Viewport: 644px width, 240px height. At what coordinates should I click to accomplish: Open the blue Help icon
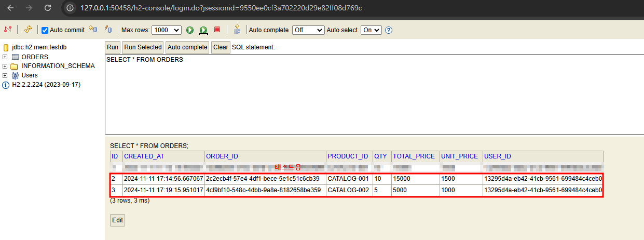tap(389, 30)
